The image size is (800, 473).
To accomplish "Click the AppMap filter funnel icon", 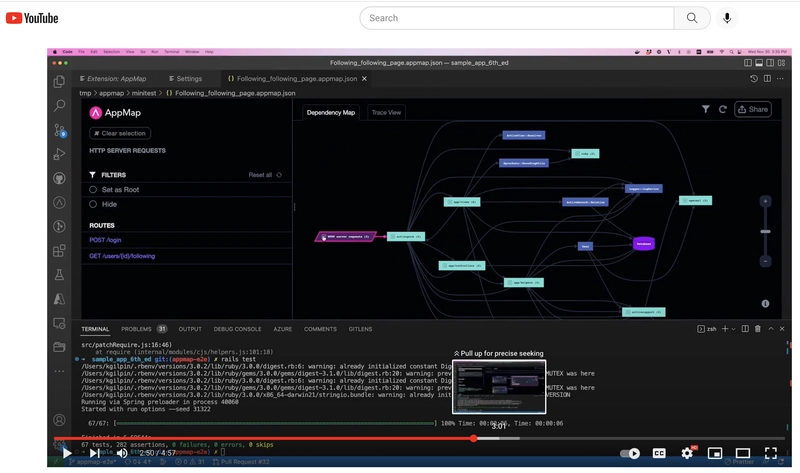I will point(706,109).
